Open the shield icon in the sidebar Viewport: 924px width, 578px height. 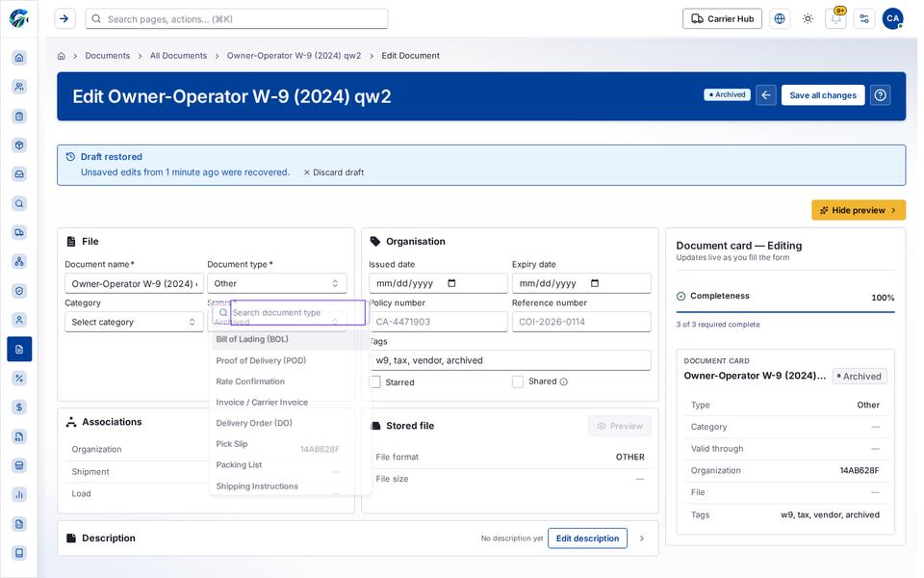(19, 291)
